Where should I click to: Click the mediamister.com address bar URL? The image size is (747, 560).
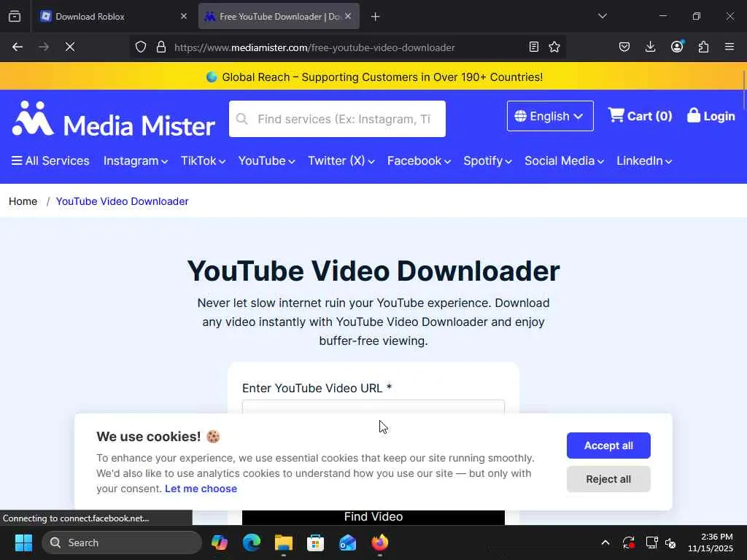pyautogui.click(x=314, y=47)
